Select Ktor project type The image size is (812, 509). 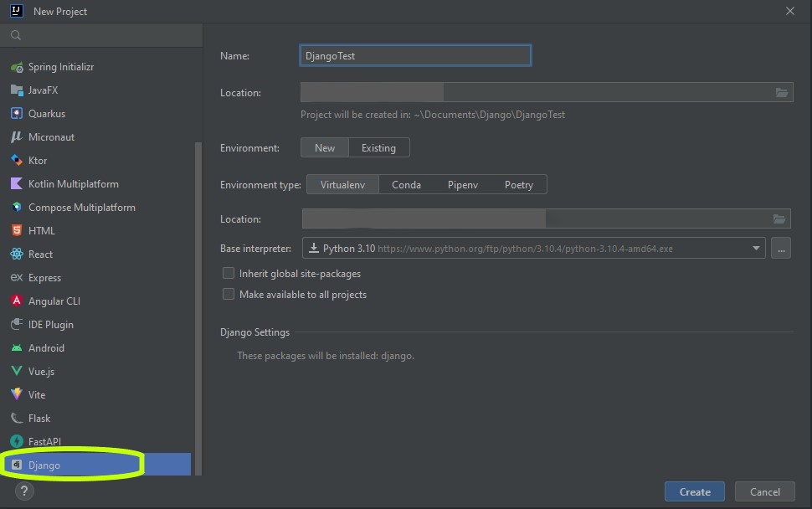tap(38, 161)
